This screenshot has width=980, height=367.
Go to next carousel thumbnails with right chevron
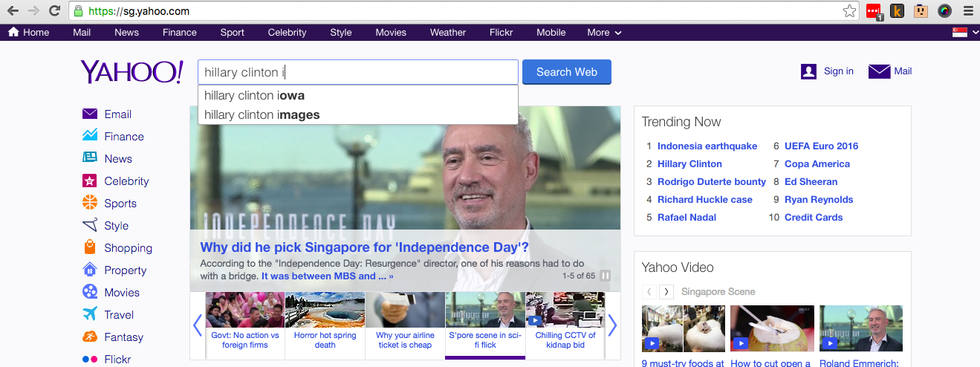612,325
